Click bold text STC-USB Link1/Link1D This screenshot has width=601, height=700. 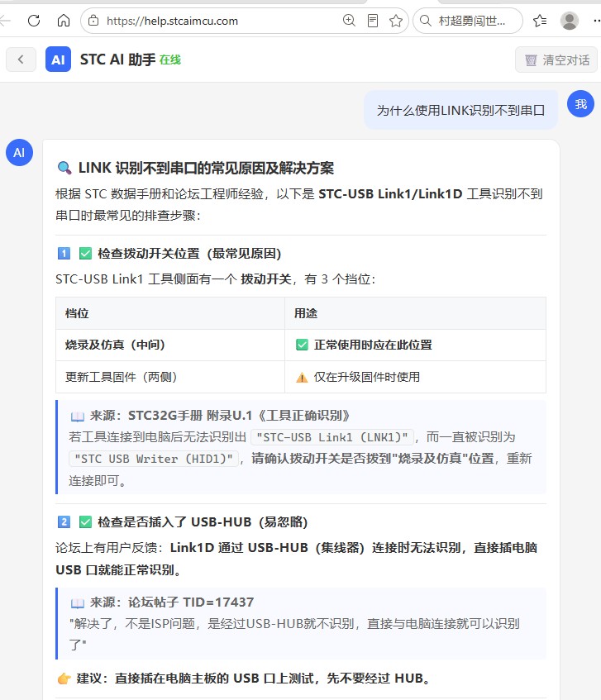pyautogui.click(x=390, y=193)
